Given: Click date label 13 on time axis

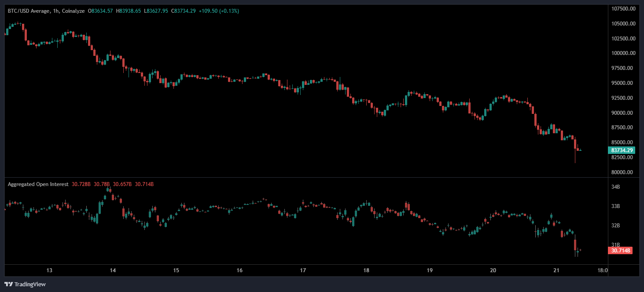Looking at the screenshot, I should tap(49, 270).
